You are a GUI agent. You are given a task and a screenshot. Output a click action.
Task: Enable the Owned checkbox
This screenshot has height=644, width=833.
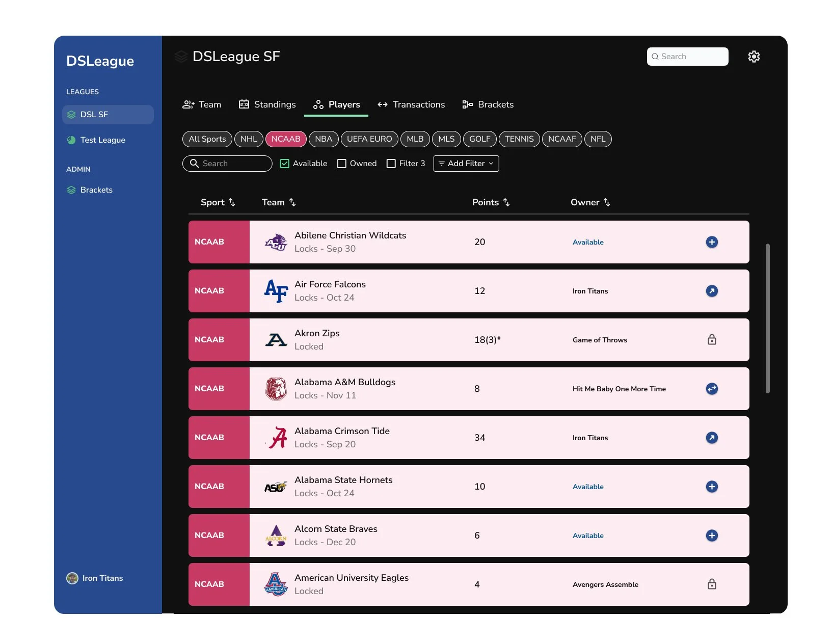(x=342, y=164)
